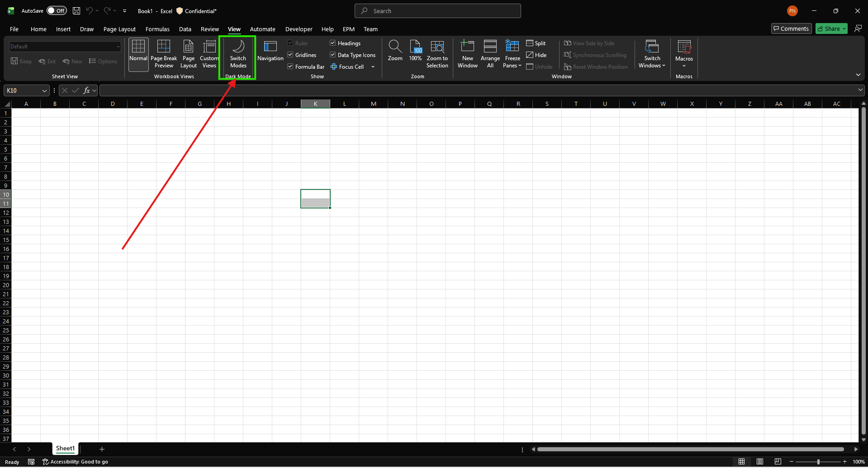
Task: Click the Confidential sensitivity label
Action: click(197, 11)
